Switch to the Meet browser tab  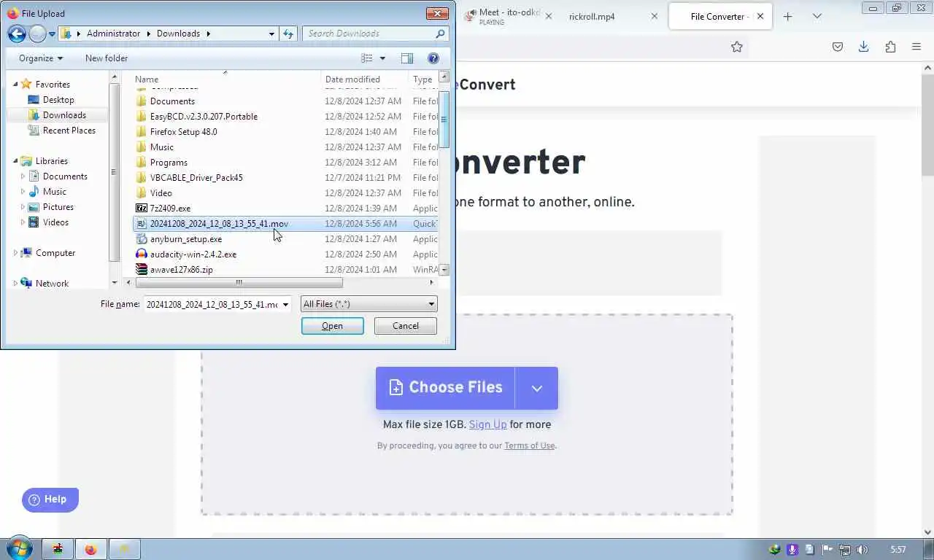point(503,16)
